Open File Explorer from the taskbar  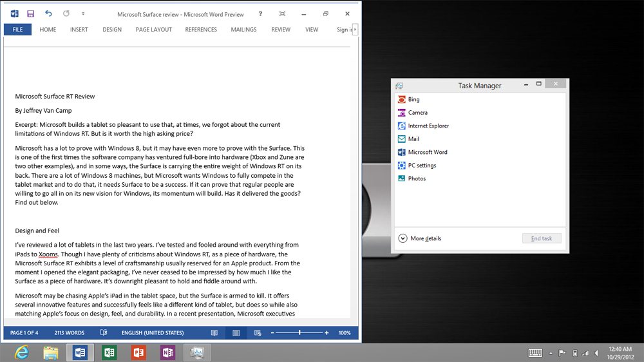50,352
